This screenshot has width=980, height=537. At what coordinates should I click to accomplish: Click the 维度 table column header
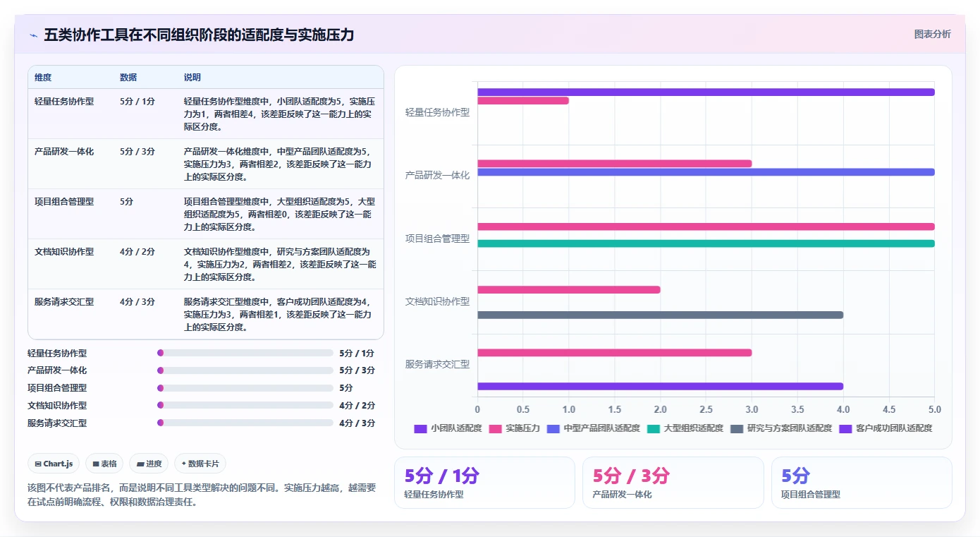(x=43, y=78)
